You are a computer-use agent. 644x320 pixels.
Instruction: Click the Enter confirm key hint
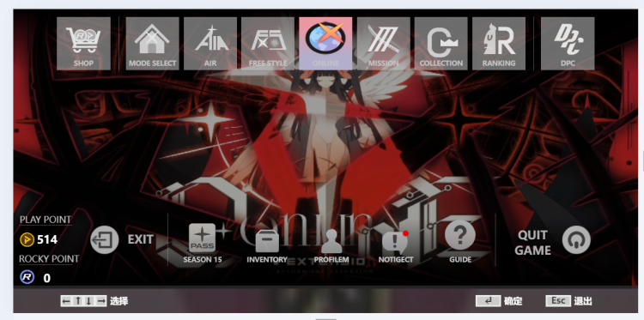click(x=488, y=301)
